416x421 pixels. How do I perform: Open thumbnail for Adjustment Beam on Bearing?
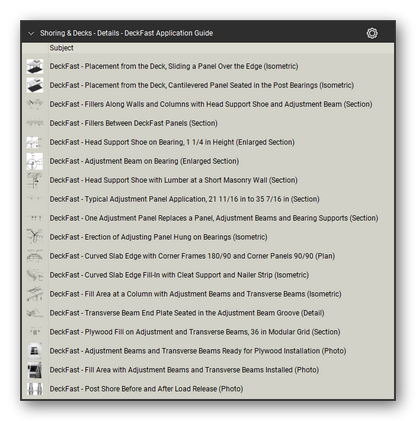pos(35,161)
